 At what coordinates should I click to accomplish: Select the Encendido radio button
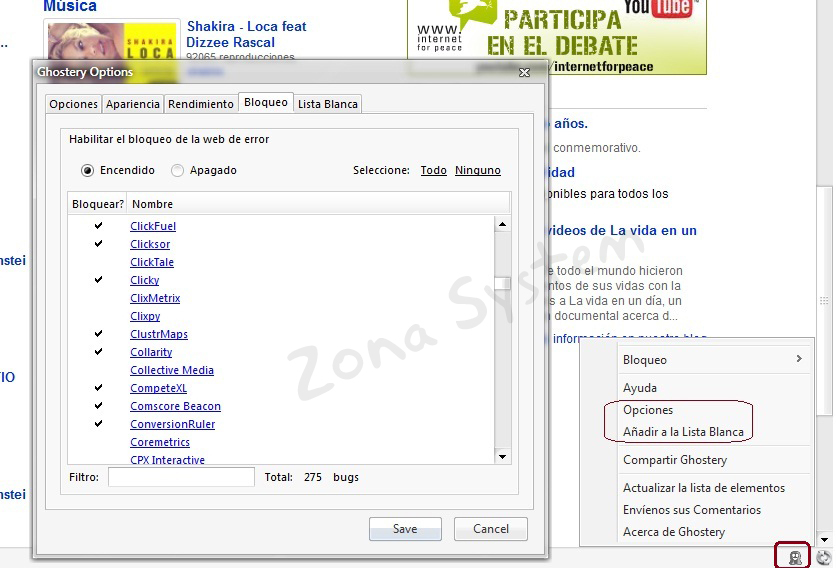coord(87,171)
